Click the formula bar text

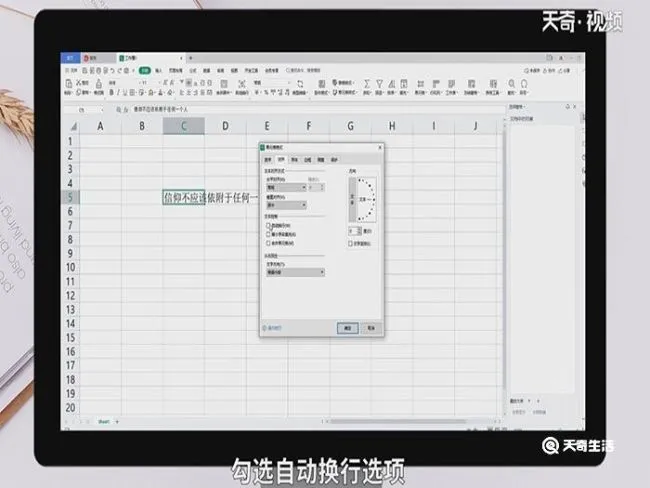pos(160,109)
